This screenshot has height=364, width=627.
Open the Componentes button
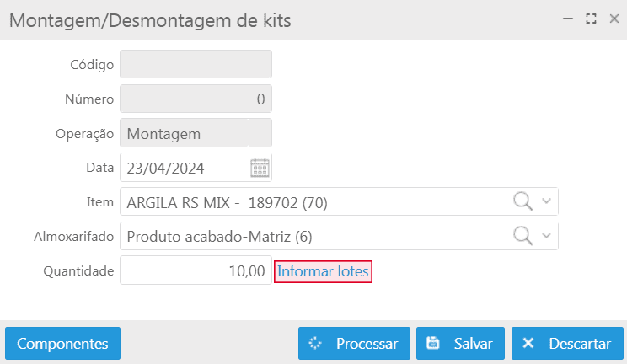62,344
